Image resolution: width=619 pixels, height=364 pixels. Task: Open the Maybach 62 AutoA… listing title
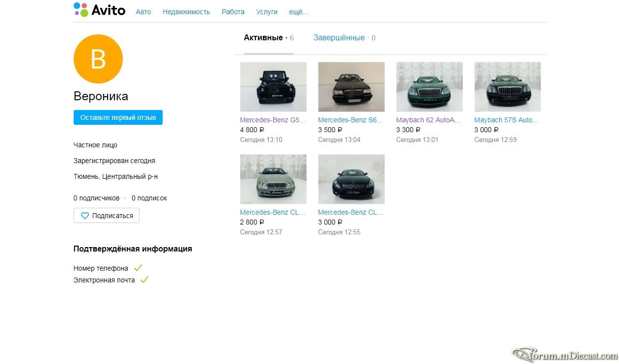click(x=429, y=120)
